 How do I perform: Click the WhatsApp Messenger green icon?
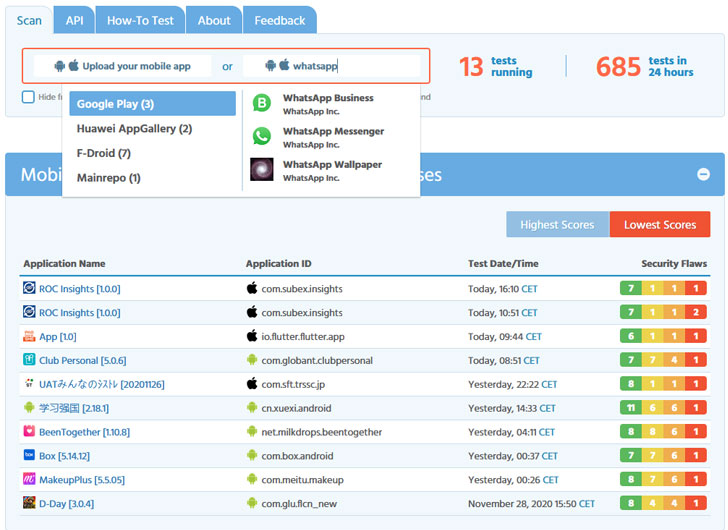point(261,136)
